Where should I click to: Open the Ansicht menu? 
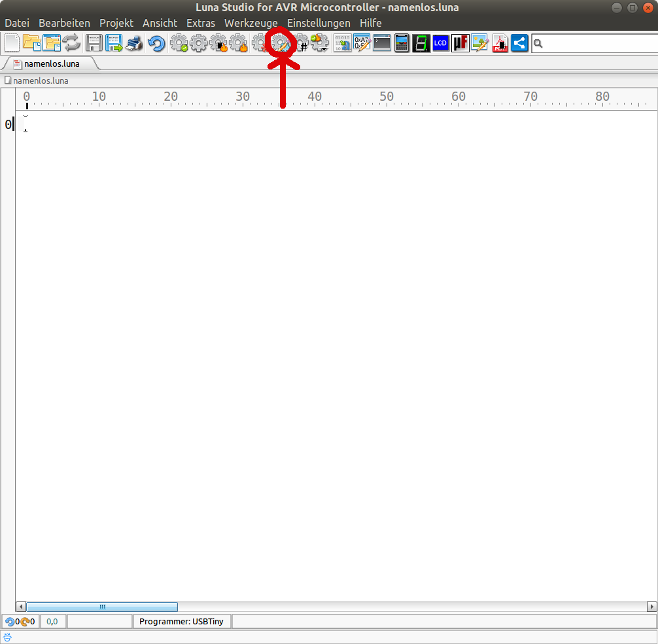(x=160, y=23)
